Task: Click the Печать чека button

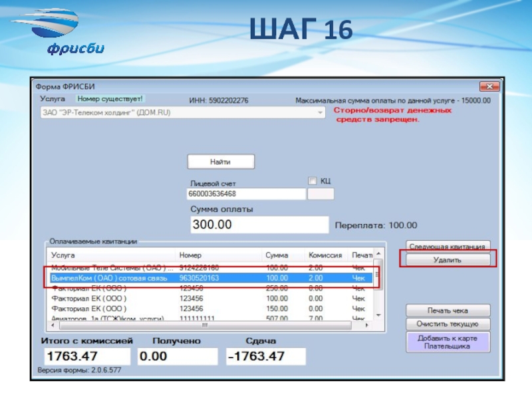Action: [448, 311]
